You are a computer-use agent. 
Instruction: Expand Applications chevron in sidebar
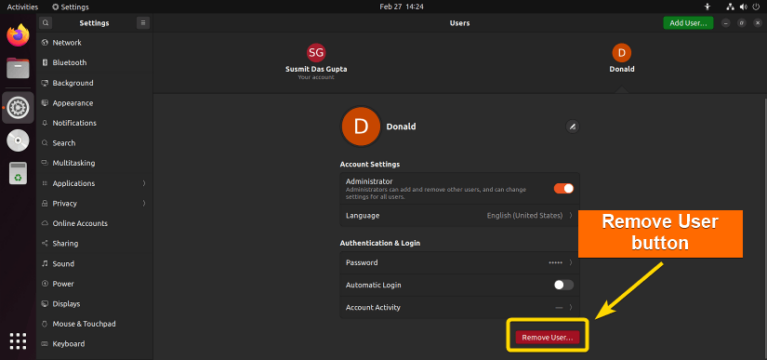click(144, 183)
